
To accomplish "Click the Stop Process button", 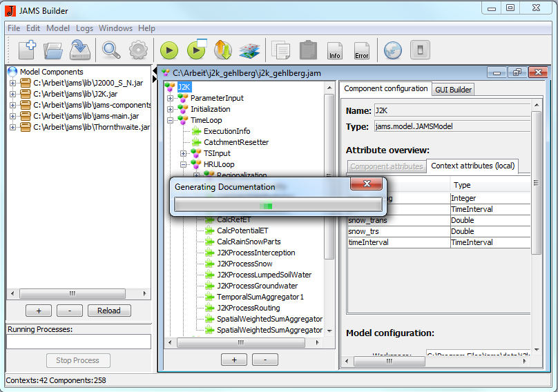I will tap(77, 360).
